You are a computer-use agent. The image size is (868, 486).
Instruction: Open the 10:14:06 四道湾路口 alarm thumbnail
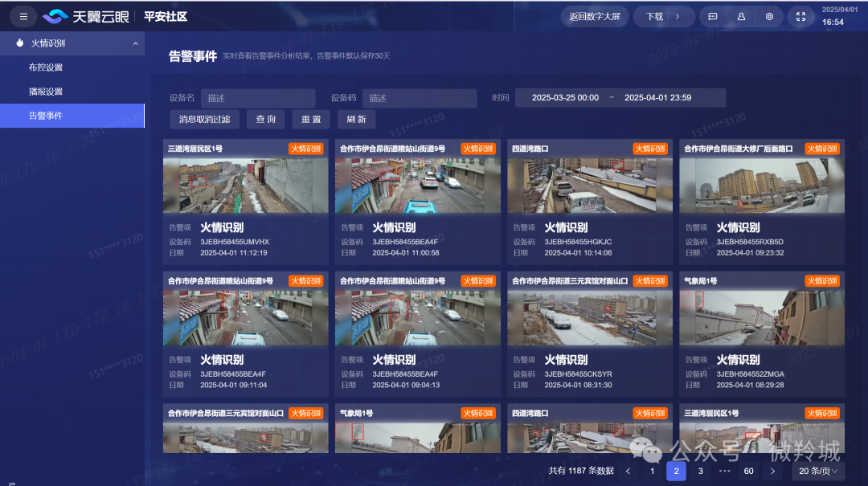coord(590,186)
